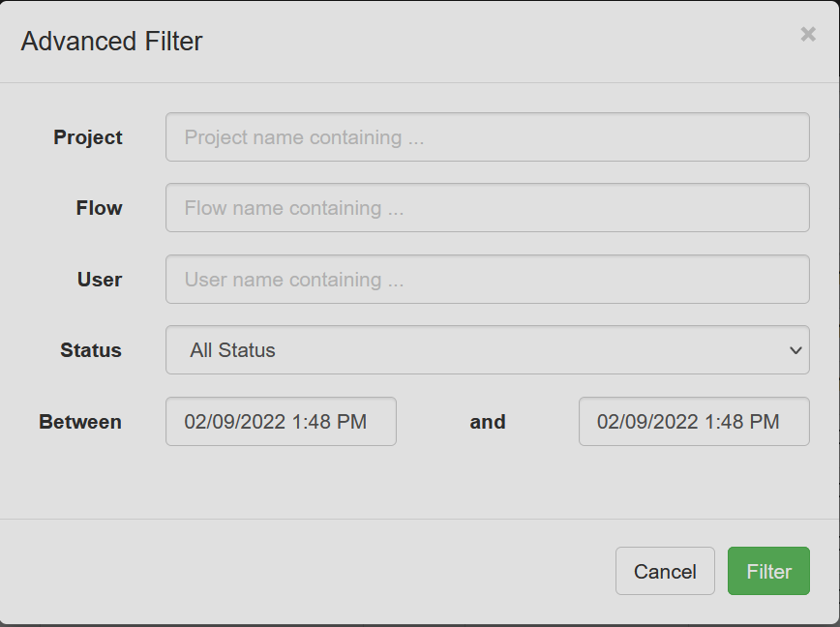Click the Flow label
The height and width of the screenshot is (627, 840).
[x=100, y=208]
